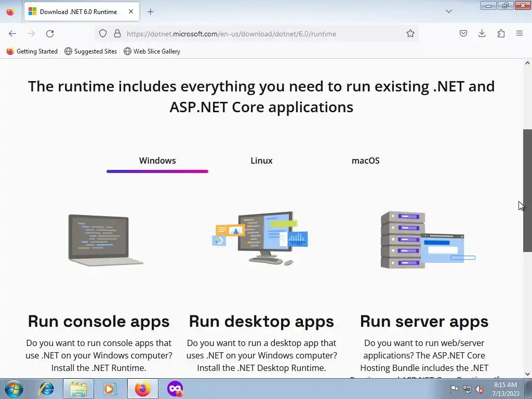This screenshot has height=399, width=532.
Task: Click the laptop console apps illustration
Action: pos(105,240)
